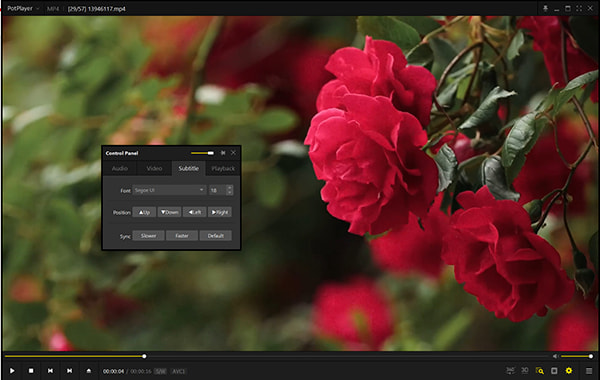Click the square capture icon in bottom bar

point(554,371)
